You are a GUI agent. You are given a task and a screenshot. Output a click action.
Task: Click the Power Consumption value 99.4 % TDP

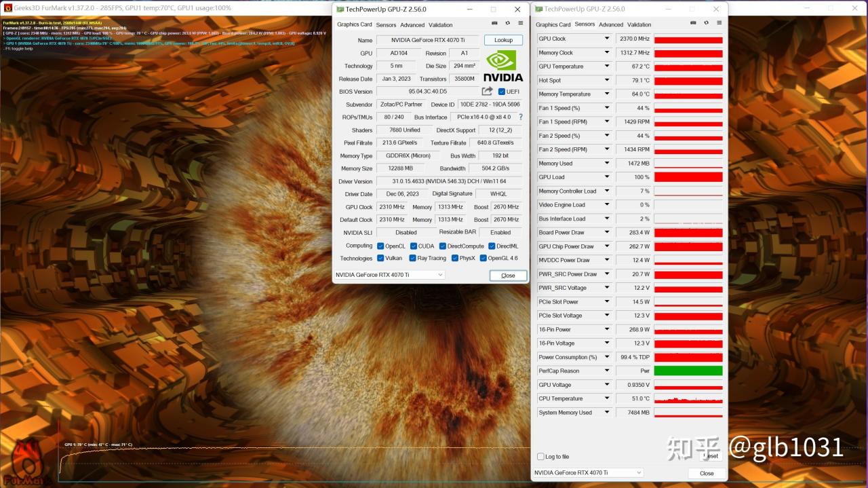tap(633, 357)
